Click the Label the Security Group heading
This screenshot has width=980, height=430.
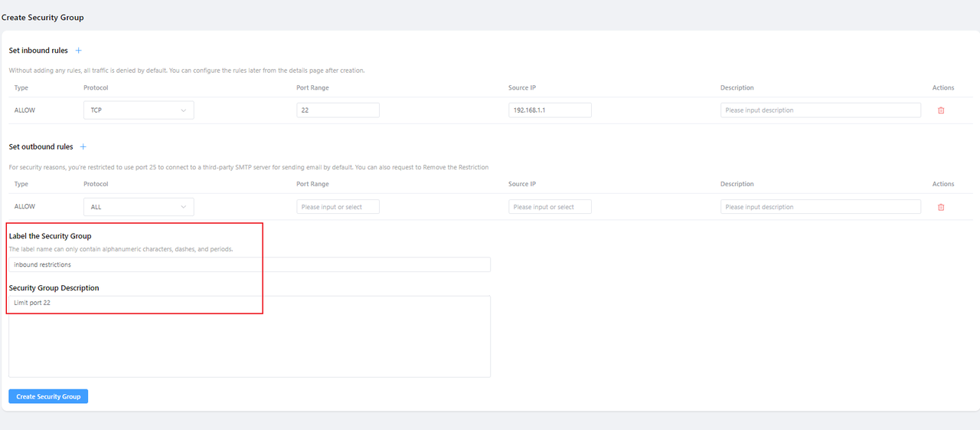[50, 236]
